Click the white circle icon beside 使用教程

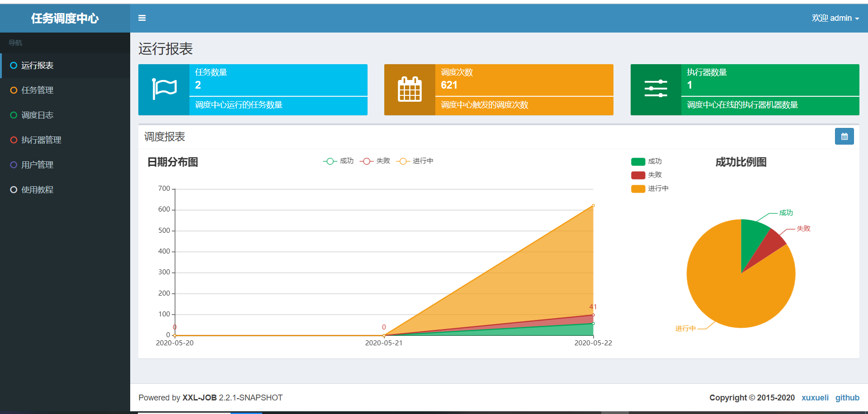(14, 190)
